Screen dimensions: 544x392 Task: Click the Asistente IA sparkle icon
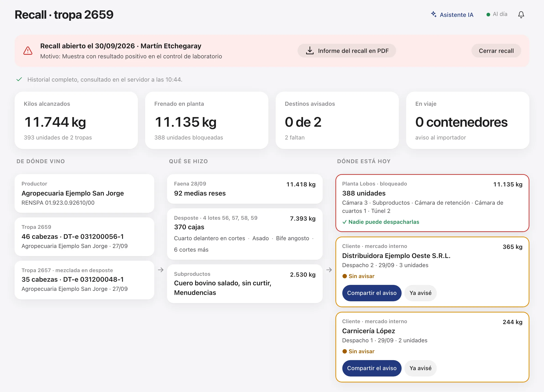(434, 14)
